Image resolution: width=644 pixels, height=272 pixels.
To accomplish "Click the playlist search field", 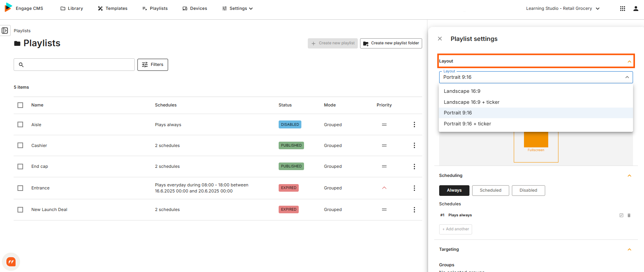I will (x=74, y=65).
